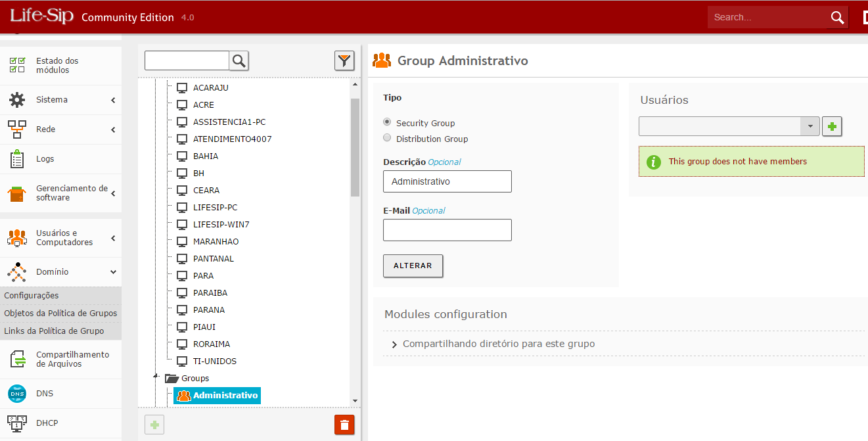Screen dimensions: 868x441
Task: Click the E-Mail input field
Action: pyautogui.click(x=447, y=230)
